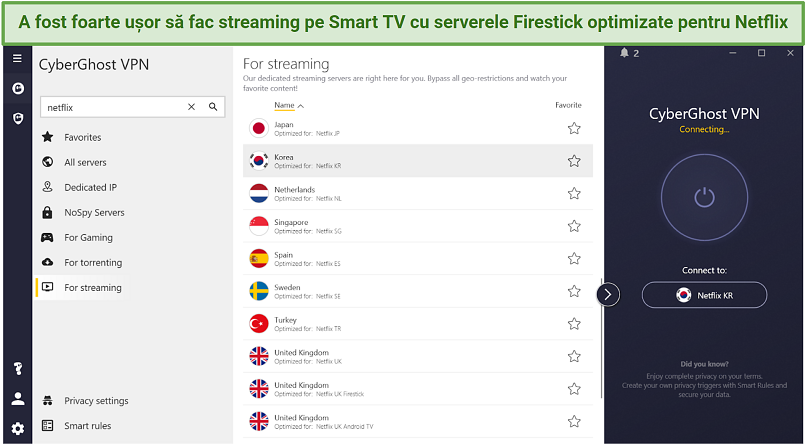Clear the netflix search text
Screen dimensions: 806x444
[191, 107]
